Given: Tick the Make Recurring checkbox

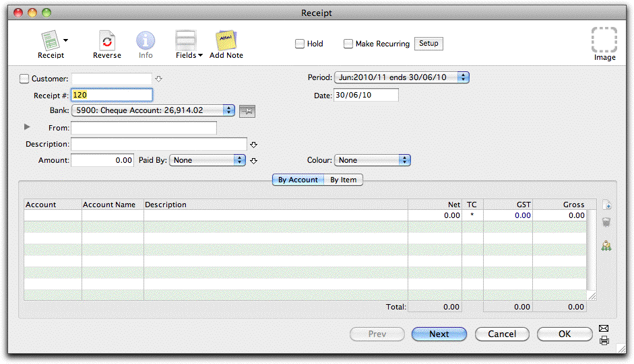Looking at the screenshot, I should 348,44.
